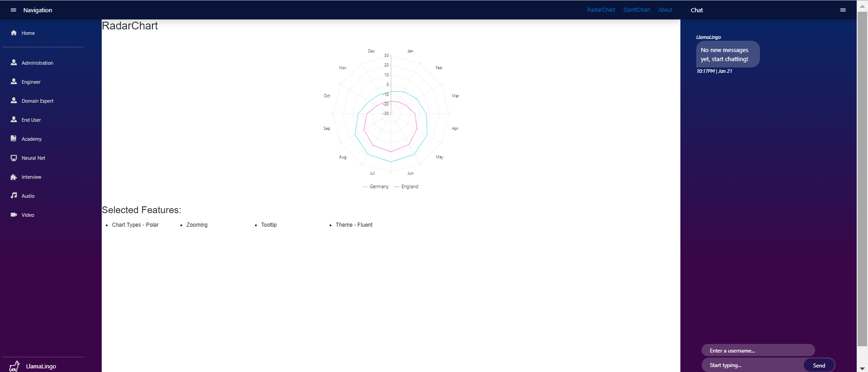Image resolution: width=868 pixels, height=372 pixels.
Task: Focus the Start typing message box
Action: [753, 365]
